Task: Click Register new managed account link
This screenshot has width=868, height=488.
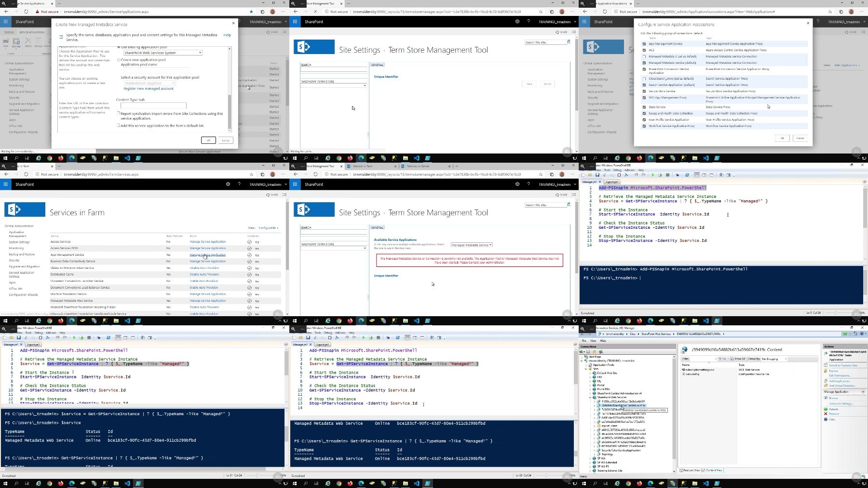Action: click(x=149, y=88)
